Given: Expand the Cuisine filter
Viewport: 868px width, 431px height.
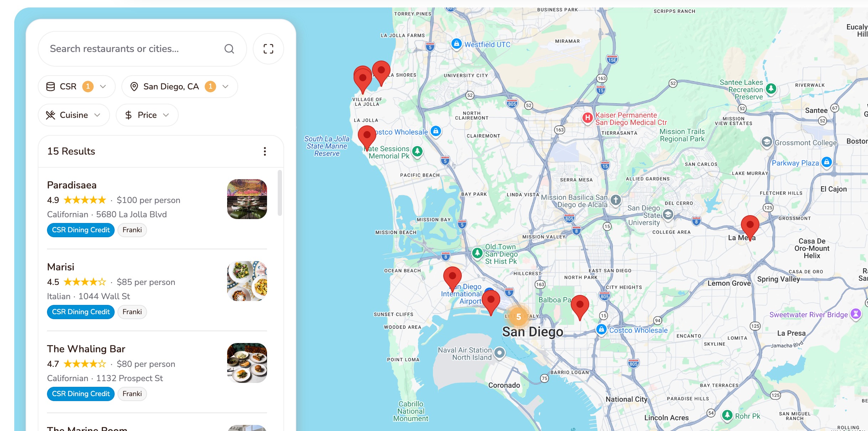Looking at the screenshot, I should [74, 115].
